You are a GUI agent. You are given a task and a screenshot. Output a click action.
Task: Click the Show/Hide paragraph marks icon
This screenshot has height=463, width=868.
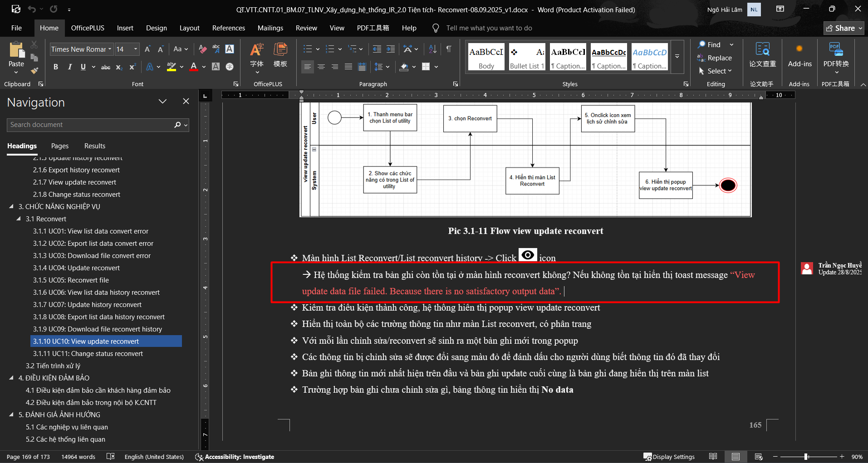[448, 49]
